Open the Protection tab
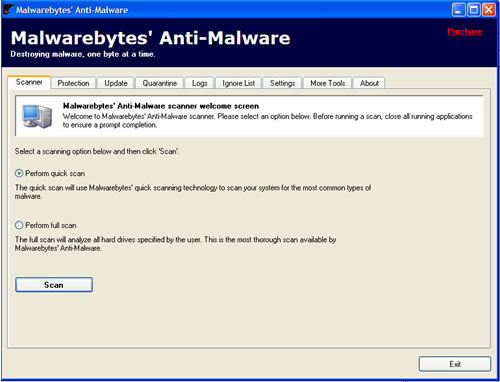 (x=73, y=83)
